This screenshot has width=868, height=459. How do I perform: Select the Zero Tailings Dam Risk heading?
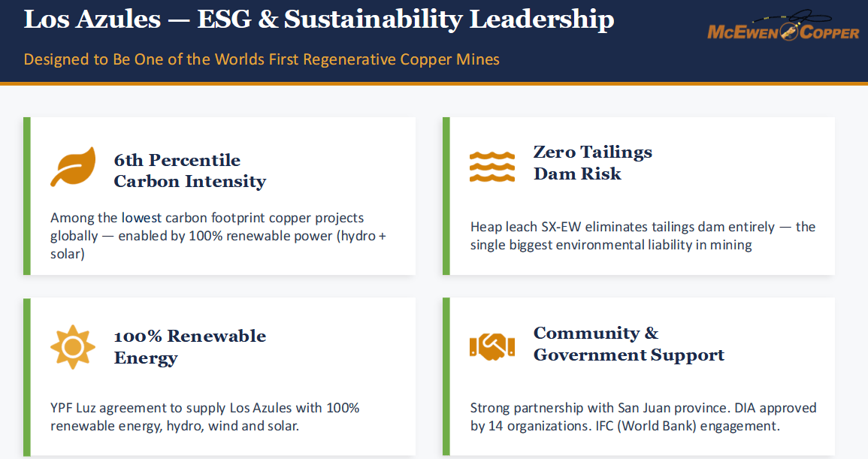coord(593,163)
